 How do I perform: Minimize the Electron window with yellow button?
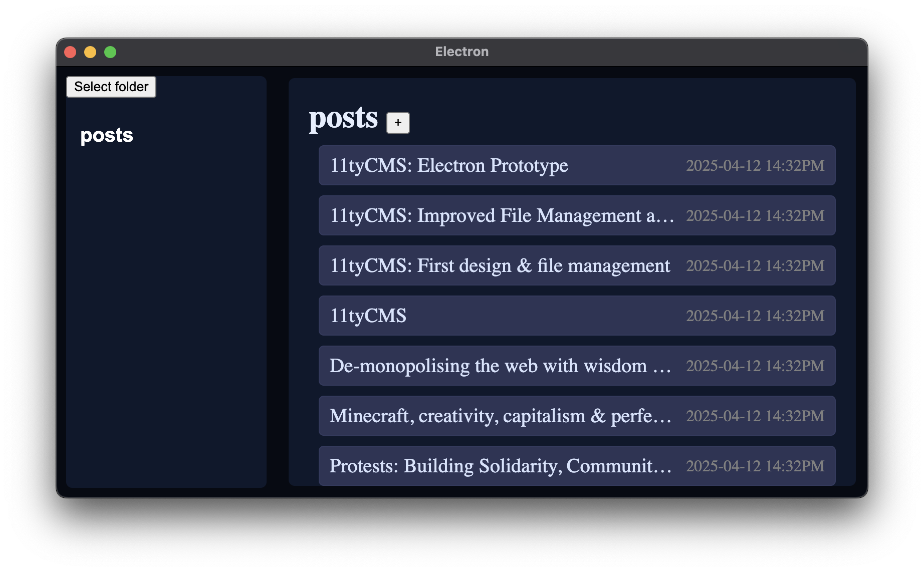click(90, 52)
